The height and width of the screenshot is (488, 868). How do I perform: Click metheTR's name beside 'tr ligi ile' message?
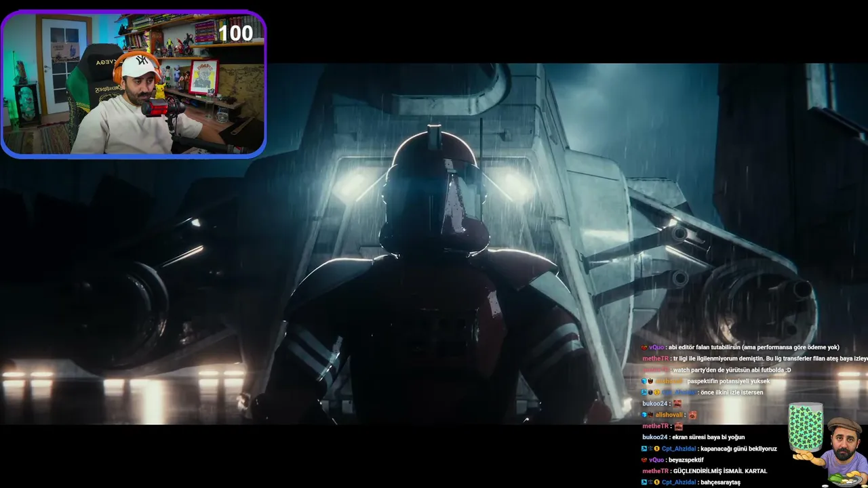pos(655,359)
